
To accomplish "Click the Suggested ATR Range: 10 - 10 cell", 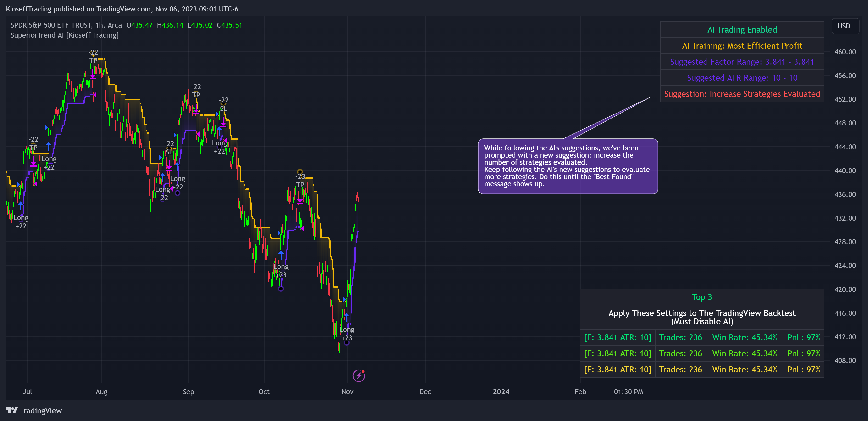I will click(742, 78).
